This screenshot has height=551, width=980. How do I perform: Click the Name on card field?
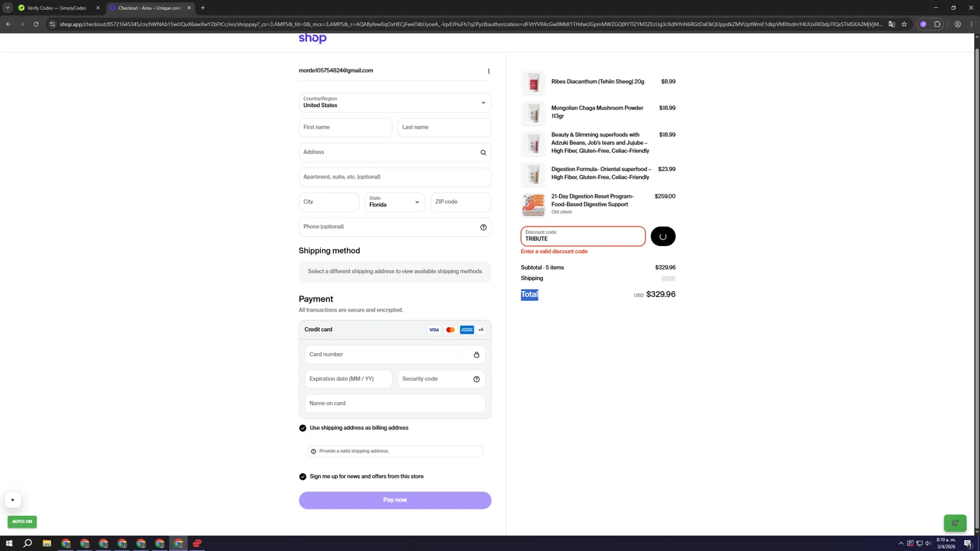click(395, 403)
